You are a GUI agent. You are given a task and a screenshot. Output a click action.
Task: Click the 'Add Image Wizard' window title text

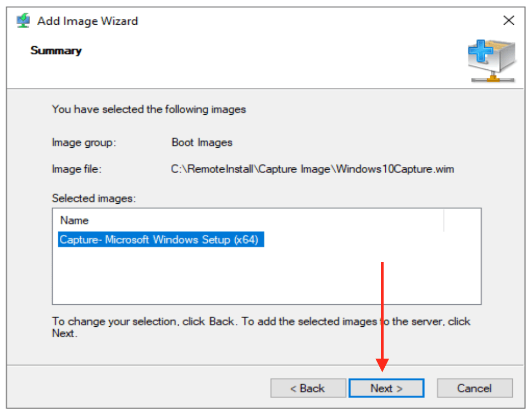pyautogui.click(x=87, y=21)
